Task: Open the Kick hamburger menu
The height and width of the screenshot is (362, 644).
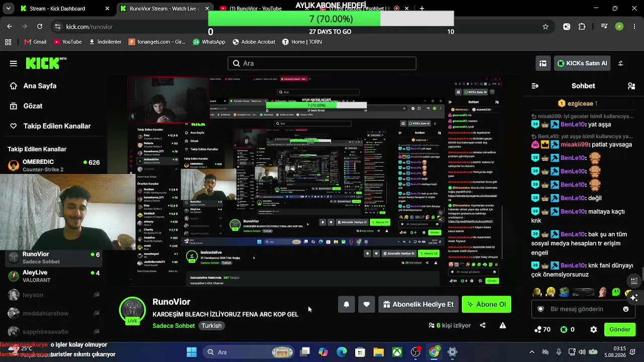Action: click(14, 63)
